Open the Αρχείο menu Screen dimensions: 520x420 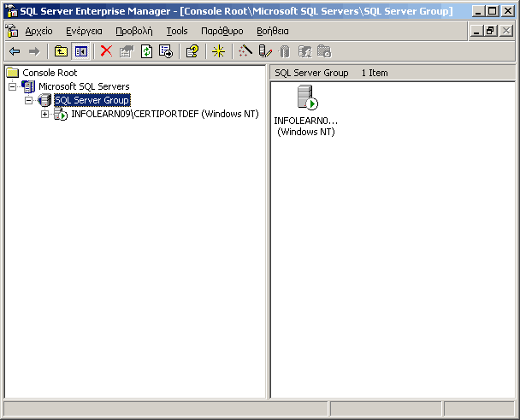38,31
